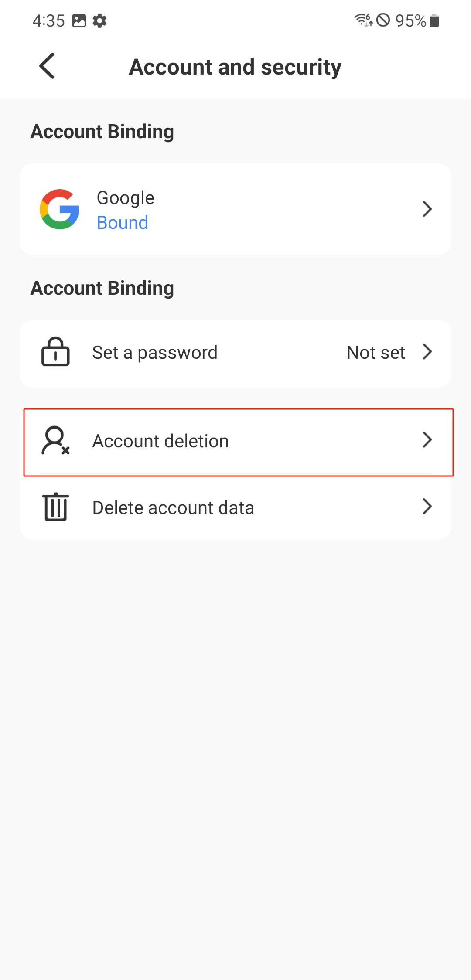This screenshot has height=980, width=471.
Task: Tap the blocked-circle status bar icon
Action: [383, 20]
